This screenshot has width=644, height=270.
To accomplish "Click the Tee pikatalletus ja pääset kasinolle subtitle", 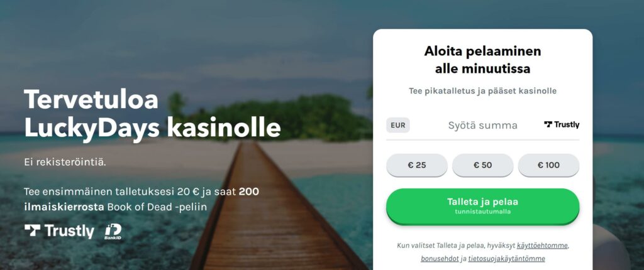I will [482, 91].
